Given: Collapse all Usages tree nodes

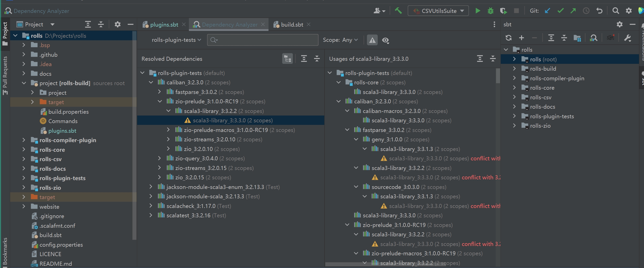Looking at the screenshot, I should click(493, 59).
